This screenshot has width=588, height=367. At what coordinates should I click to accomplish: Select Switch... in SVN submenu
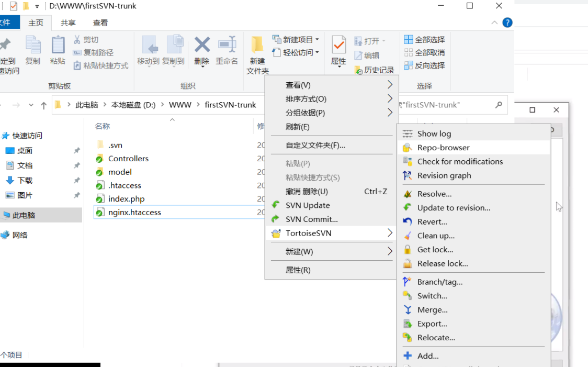pos(473,295)
